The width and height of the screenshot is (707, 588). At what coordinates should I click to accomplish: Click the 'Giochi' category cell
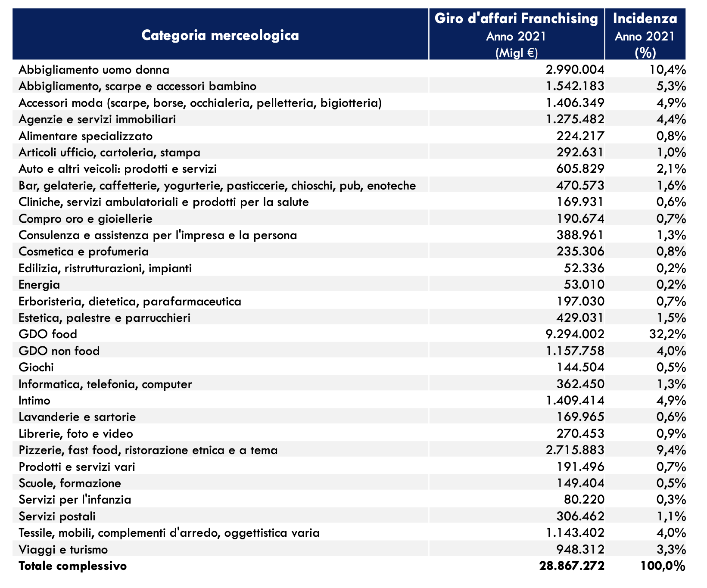[36, 367]
